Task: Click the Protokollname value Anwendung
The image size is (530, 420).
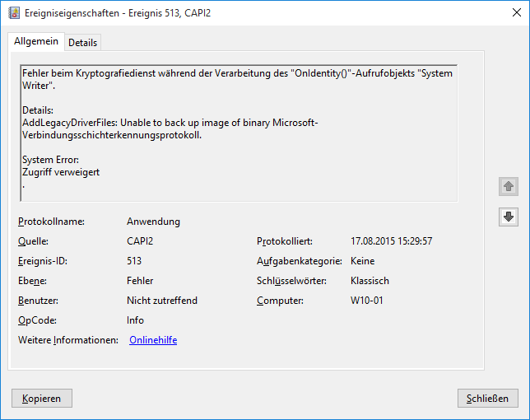Action: click(153, 222)
